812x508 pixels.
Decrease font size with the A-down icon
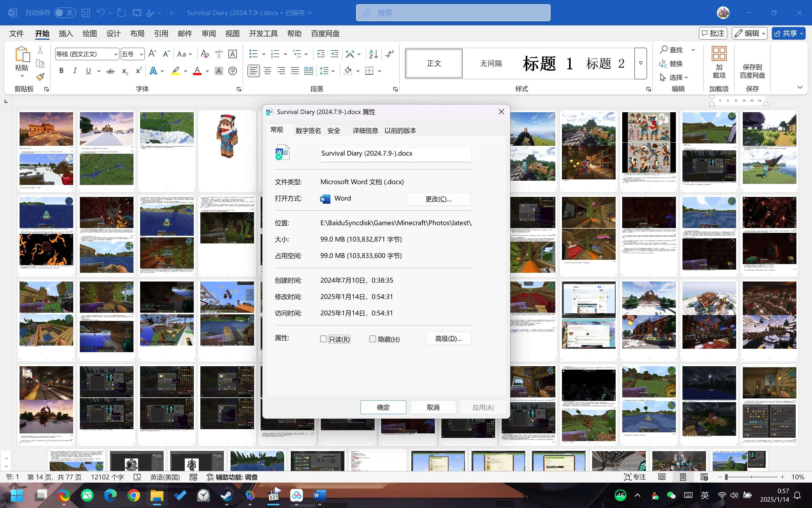point(166,54)
